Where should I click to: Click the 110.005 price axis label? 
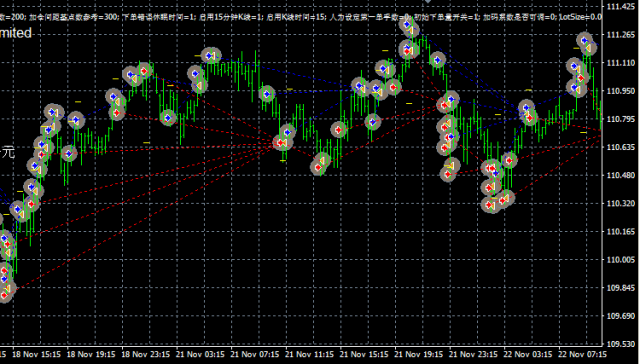(x=620, y=260)
